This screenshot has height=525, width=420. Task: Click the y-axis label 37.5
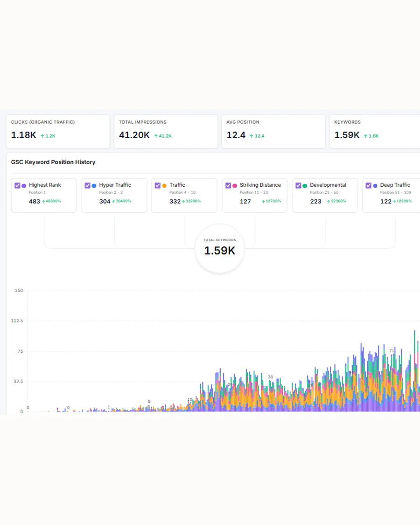18,381
